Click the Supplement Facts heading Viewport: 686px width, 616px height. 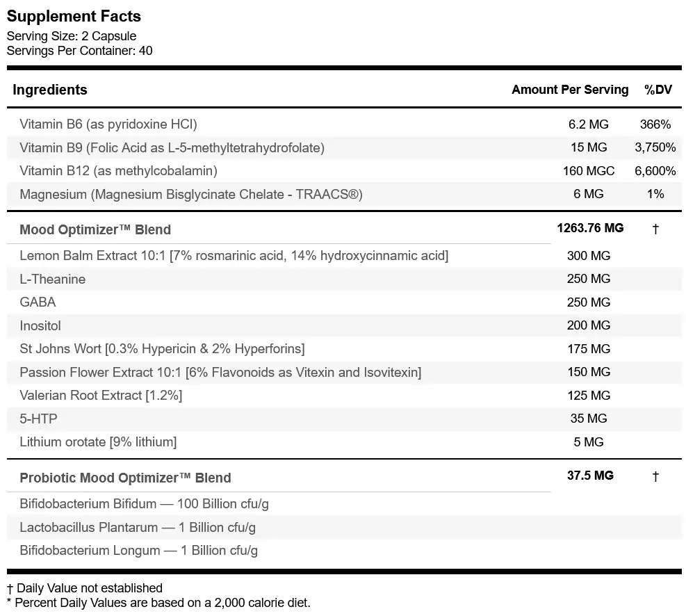pyautogui.click(x=74, y=16)
